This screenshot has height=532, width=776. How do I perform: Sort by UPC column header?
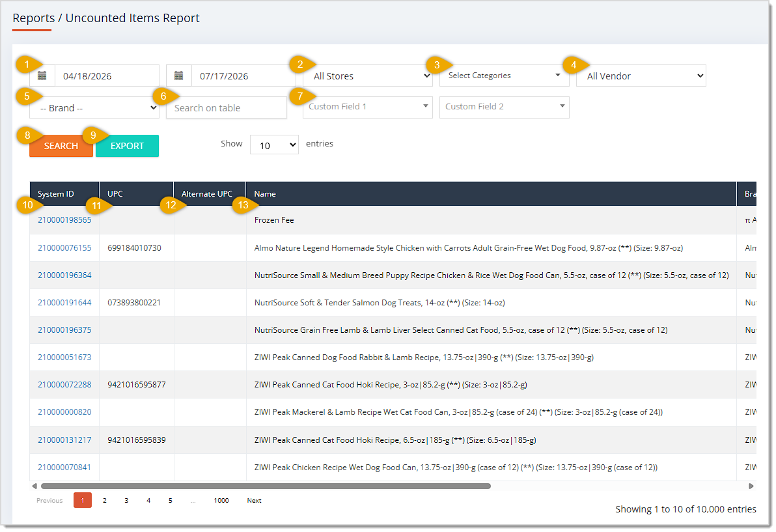click(137, 193)
